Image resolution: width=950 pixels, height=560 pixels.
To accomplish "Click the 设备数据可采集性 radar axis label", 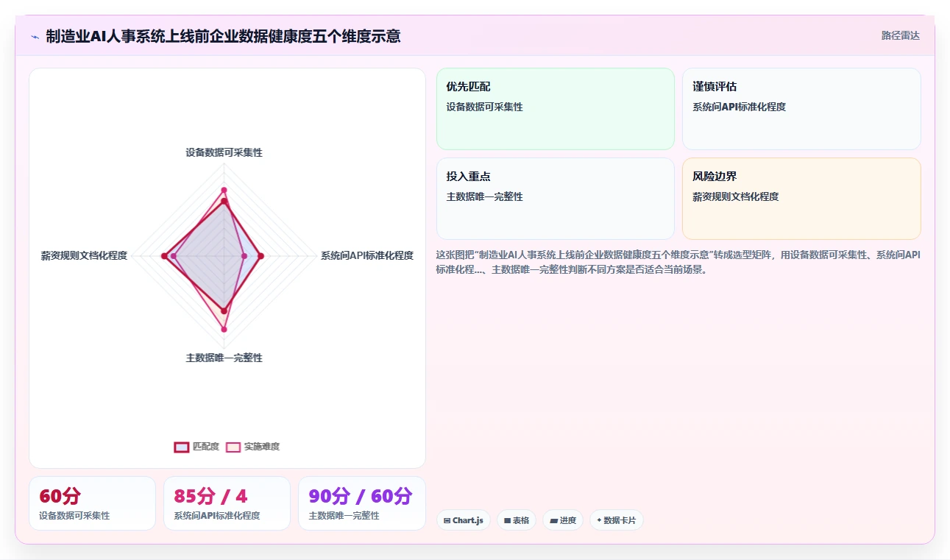I will point(224,152).
